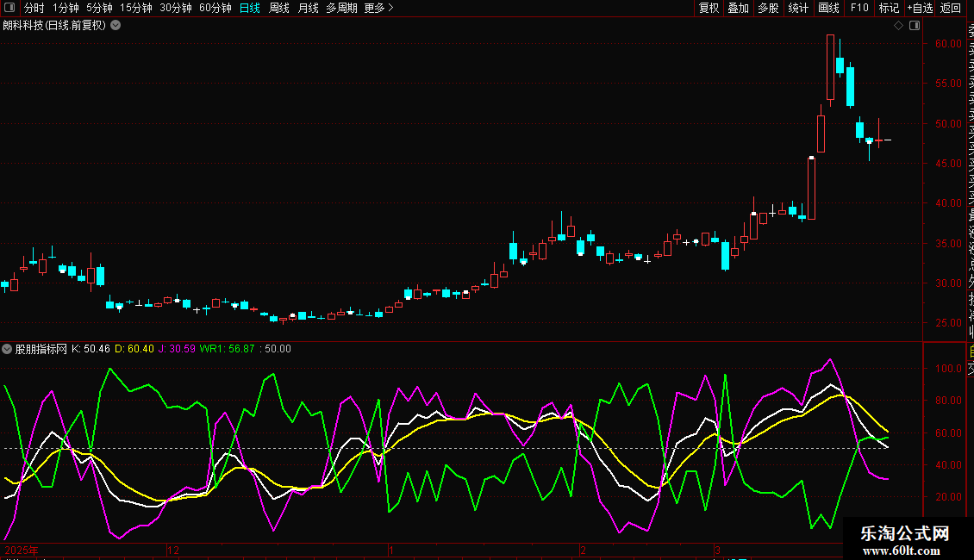Select the 多周期 multi-period tab

[341, 8]
